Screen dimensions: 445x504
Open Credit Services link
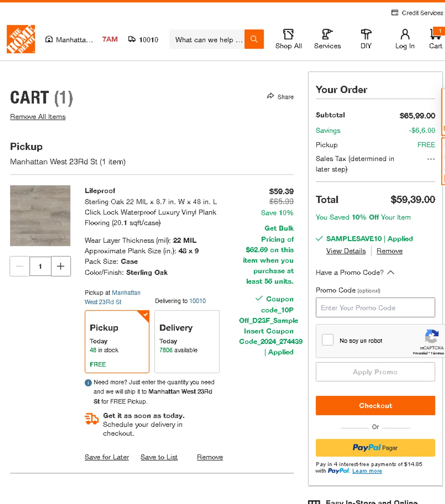pos(417,13)
